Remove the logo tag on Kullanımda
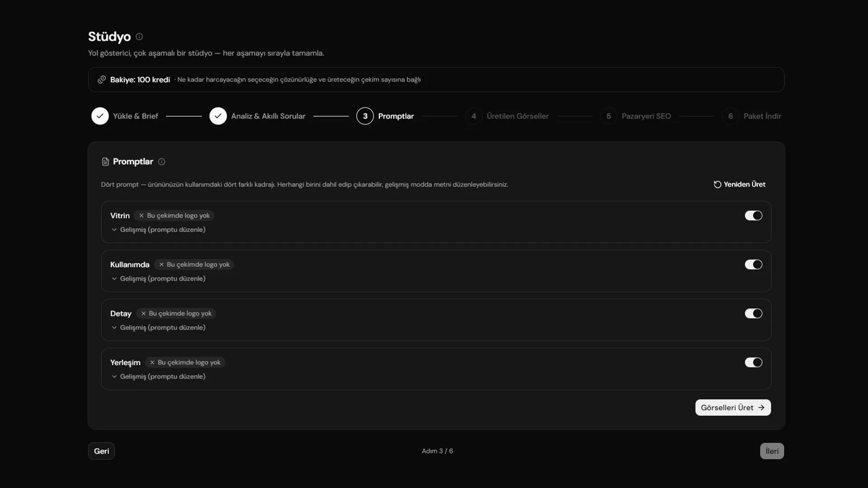Viewport: 868px width, 488px height. [x=161, y=264]
